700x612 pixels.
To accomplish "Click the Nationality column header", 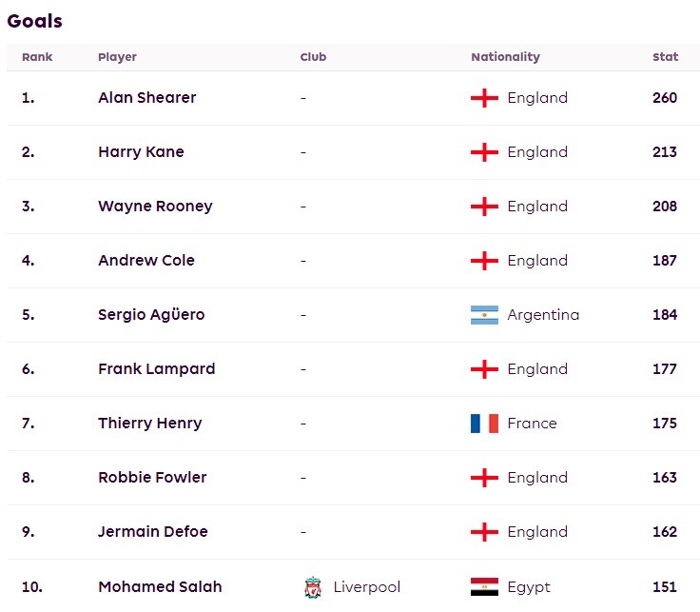I will coord(505,57).
